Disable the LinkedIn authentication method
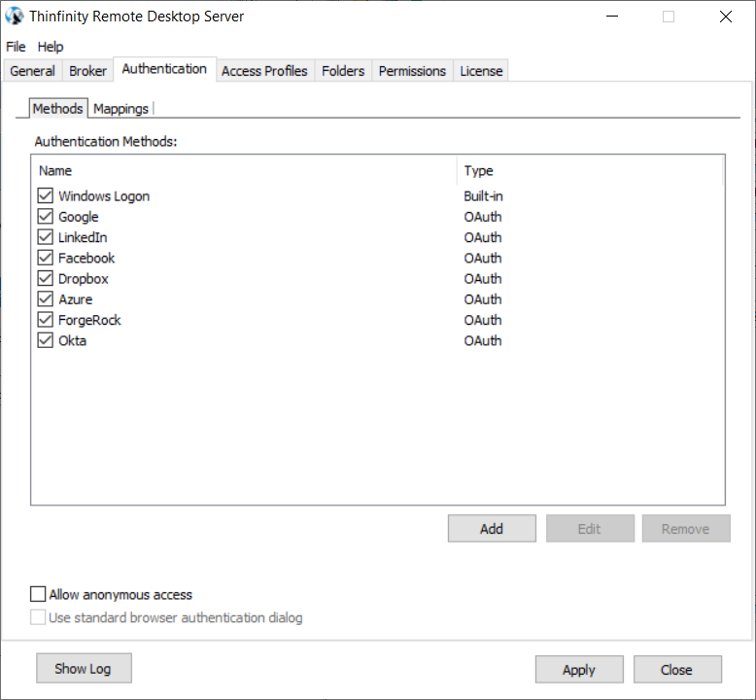The image size is (756, 700). (x=46, y=237)
